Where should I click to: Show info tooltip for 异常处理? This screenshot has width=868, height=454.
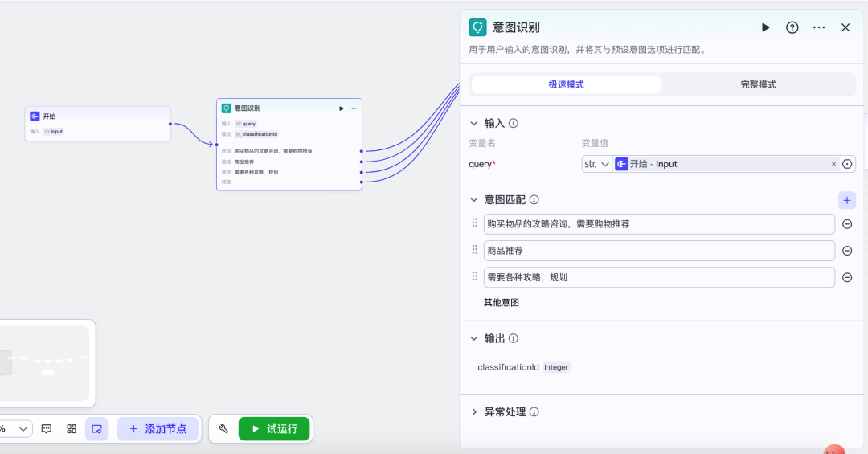(x=534, y=412)
